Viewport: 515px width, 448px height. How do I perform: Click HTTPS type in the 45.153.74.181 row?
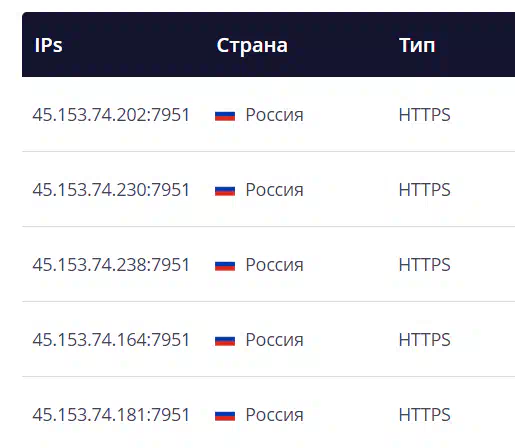point(425,415)
